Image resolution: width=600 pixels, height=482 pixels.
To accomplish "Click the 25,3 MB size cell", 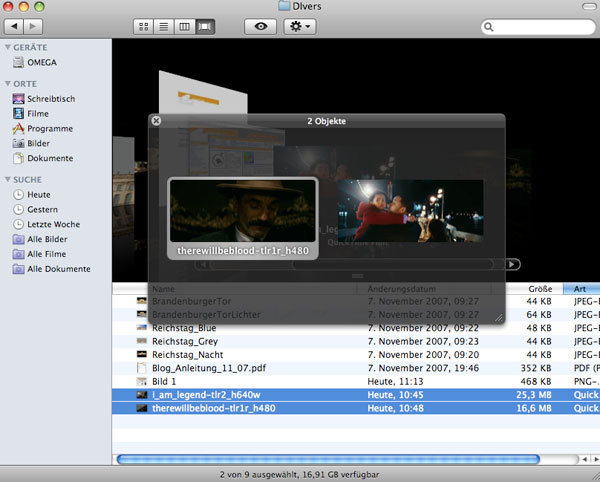I will [534, 395].
